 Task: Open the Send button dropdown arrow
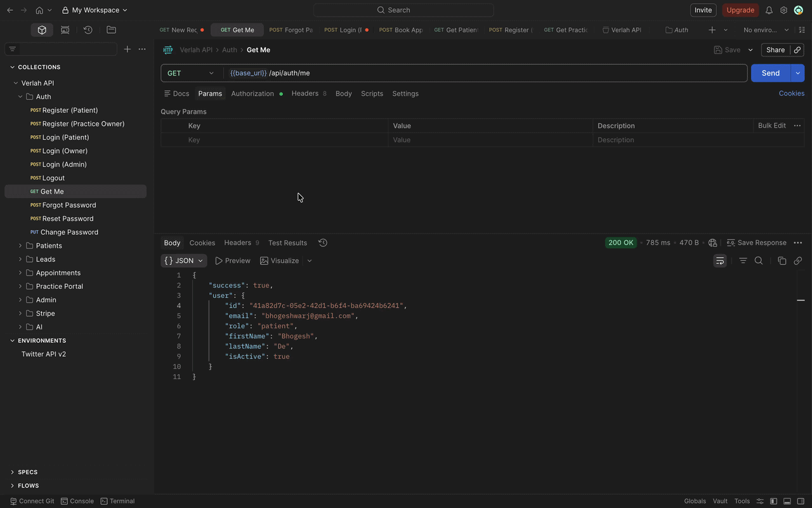pos(797,73)
